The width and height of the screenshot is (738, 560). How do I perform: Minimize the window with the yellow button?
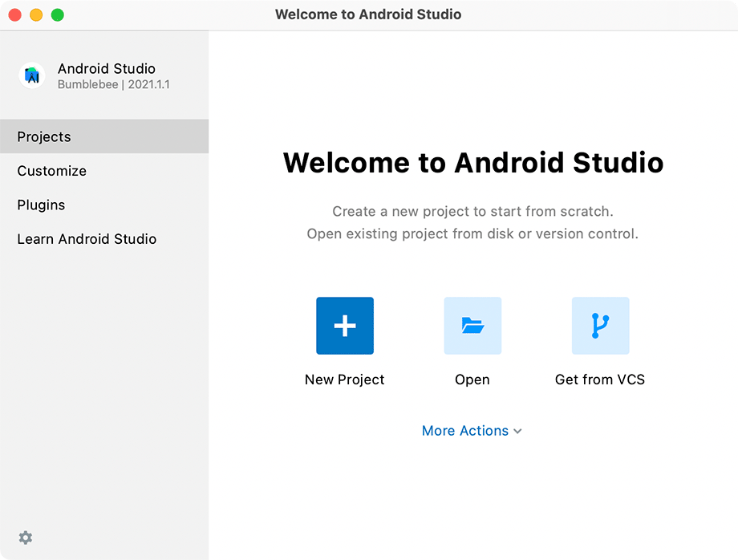tap(36, 15)
